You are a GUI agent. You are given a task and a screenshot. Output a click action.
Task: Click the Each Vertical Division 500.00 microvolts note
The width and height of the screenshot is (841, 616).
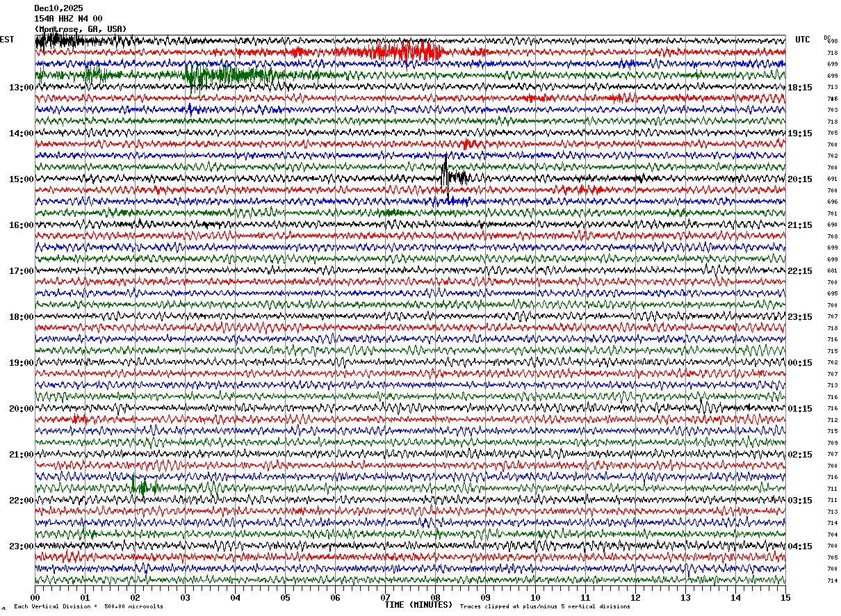[x=88, y=606]
